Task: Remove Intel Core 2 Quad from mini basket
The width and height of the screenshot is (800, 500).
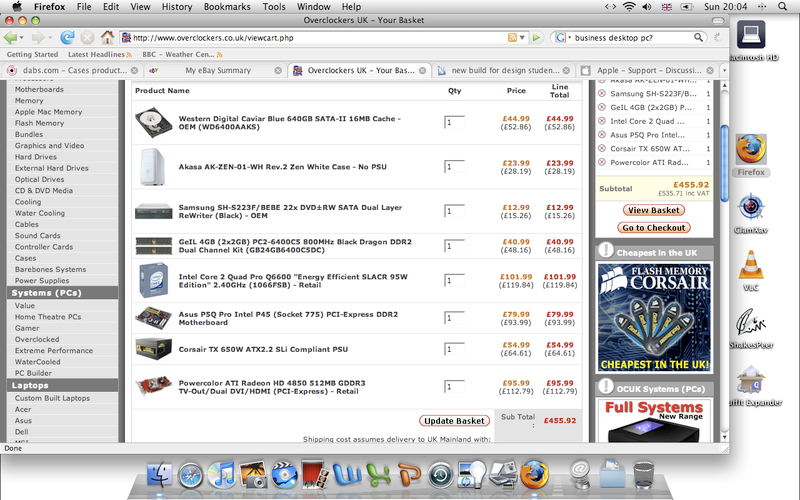Action: [x=602, y=121]
